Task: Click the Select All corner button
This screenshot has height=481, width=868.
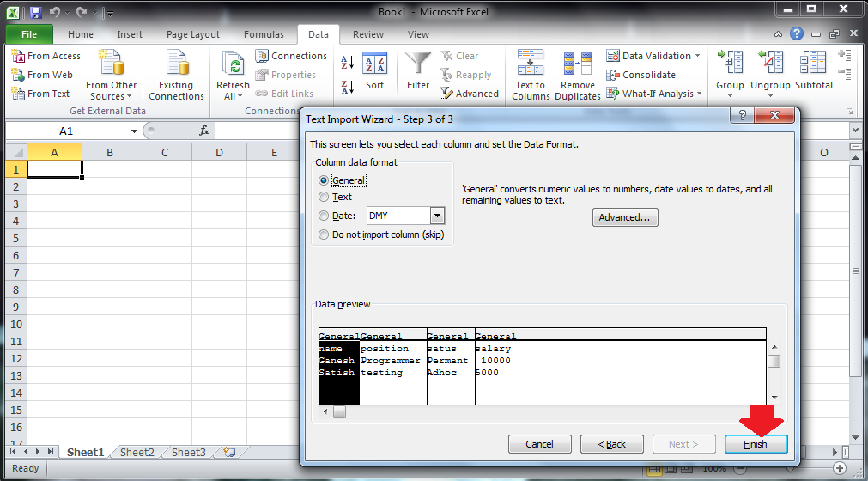Action: [x=16, y=152]
